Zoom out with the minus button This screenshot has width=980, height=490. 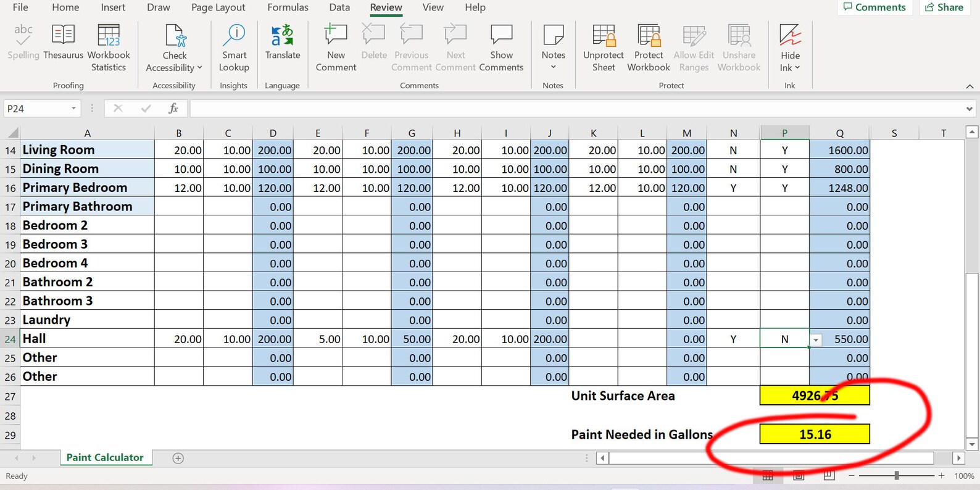coord(852,476)
